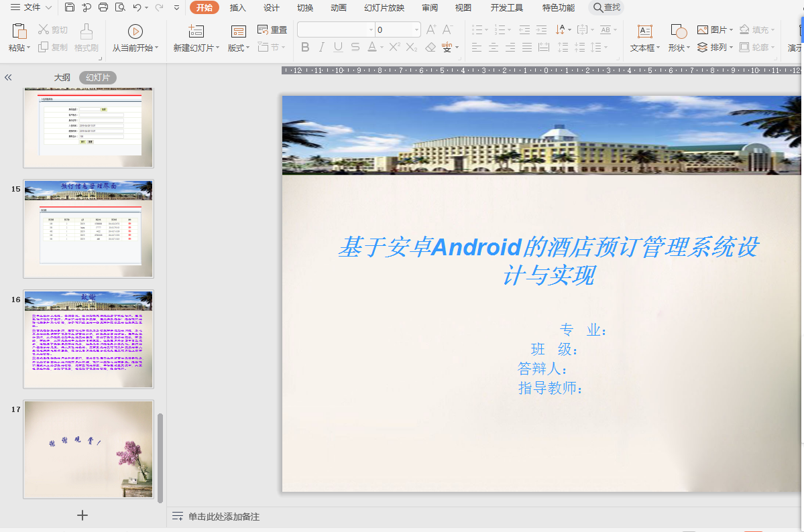The width and height of the screenshot is (804, 532).
Task: Open Print Preview icon
Action: click(x=120, y=7)
